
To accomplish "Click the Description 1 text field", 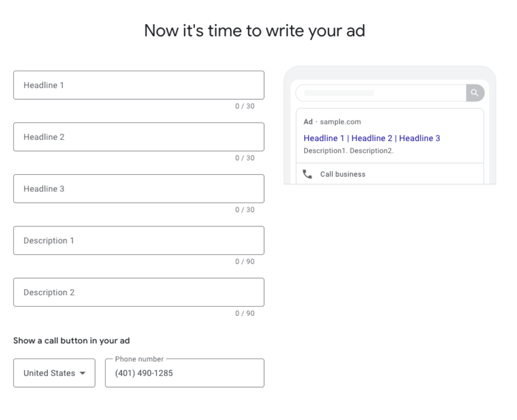I will click(x=139, y=240).
